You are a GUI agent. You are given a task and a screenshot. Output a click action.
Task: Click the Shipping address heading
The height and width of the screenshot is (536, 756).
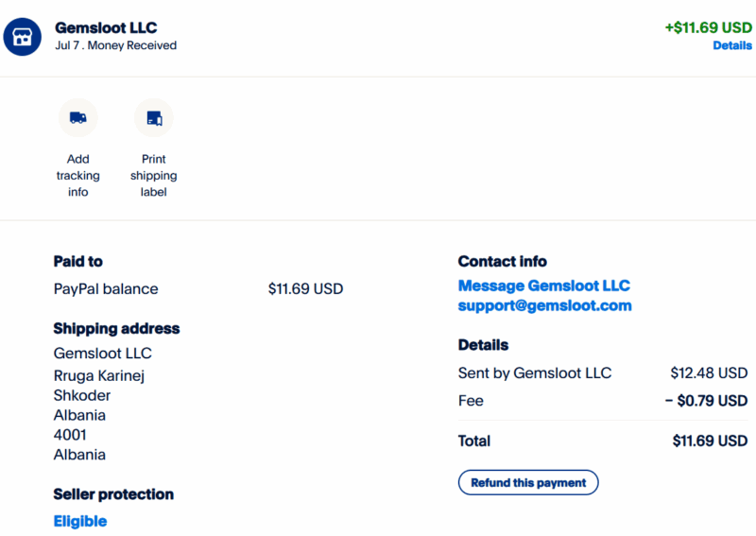coord(116,329)
